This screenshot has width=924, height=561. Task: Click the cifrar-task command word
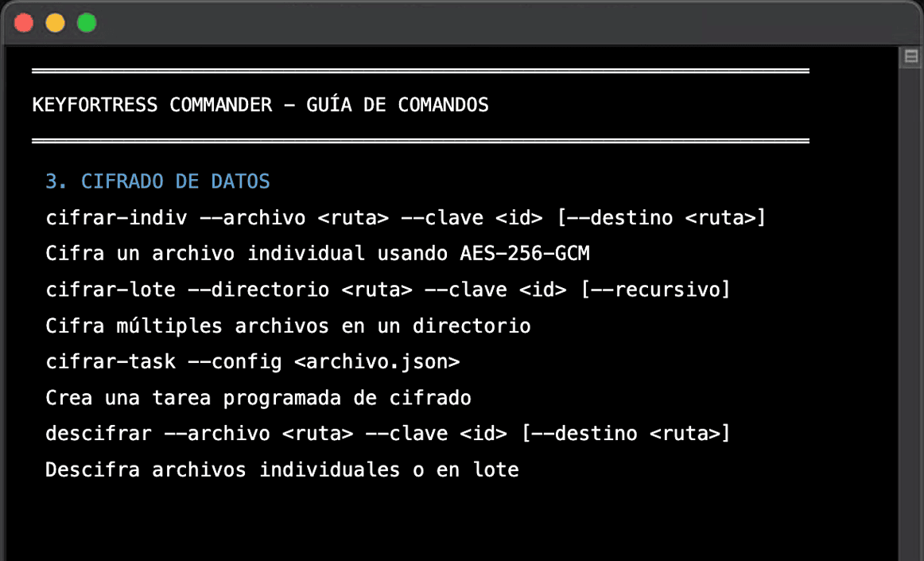tap(111, 362)
